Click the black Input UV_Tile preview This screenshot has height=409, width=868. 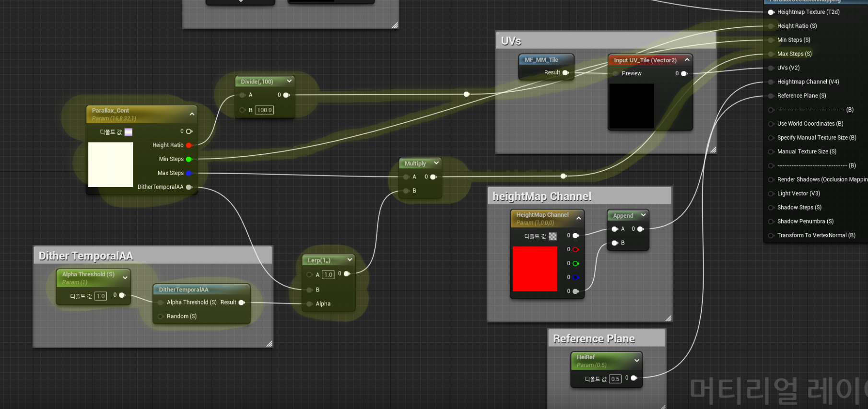coord(632,106)
